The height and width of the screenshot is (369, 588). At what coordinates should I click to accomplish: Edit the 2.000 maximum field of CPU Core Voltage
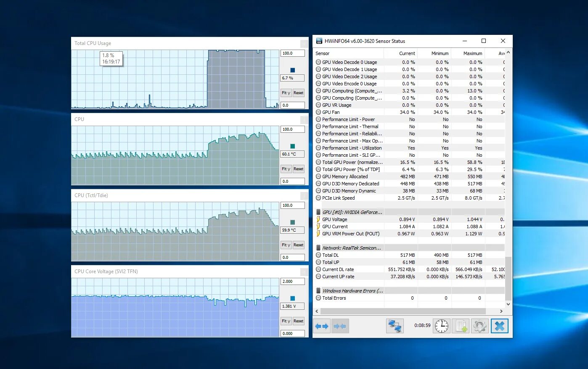[293, 282]
